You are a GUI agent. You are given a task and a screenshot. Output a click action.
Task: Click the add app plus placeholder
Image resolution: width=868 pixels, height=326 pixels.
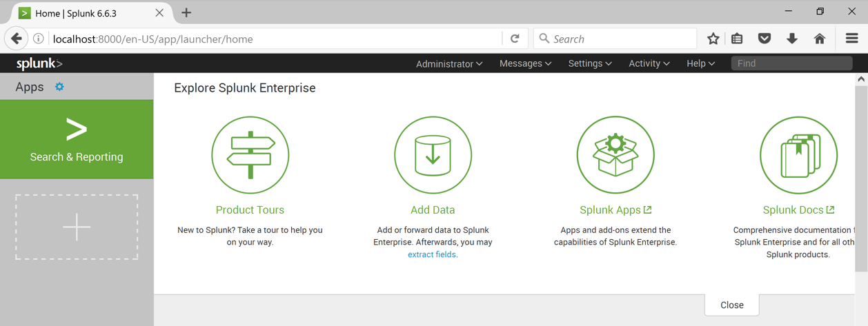tap(77, 227)
